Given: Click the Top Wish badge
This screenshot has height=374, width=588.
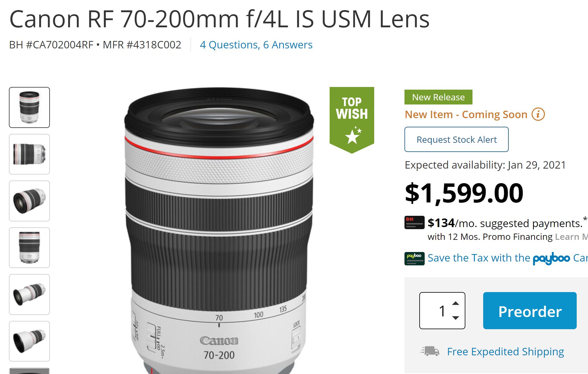Looking at the screenshot, I should click(352, 119).
